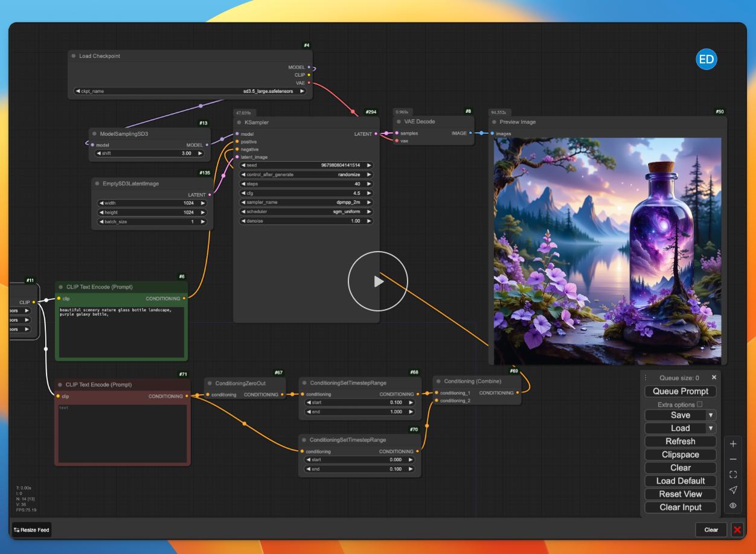Collapse the EmptySD3LatentImage node via its title dot
This screenshot has width=756, height=554.
[97, 183]
